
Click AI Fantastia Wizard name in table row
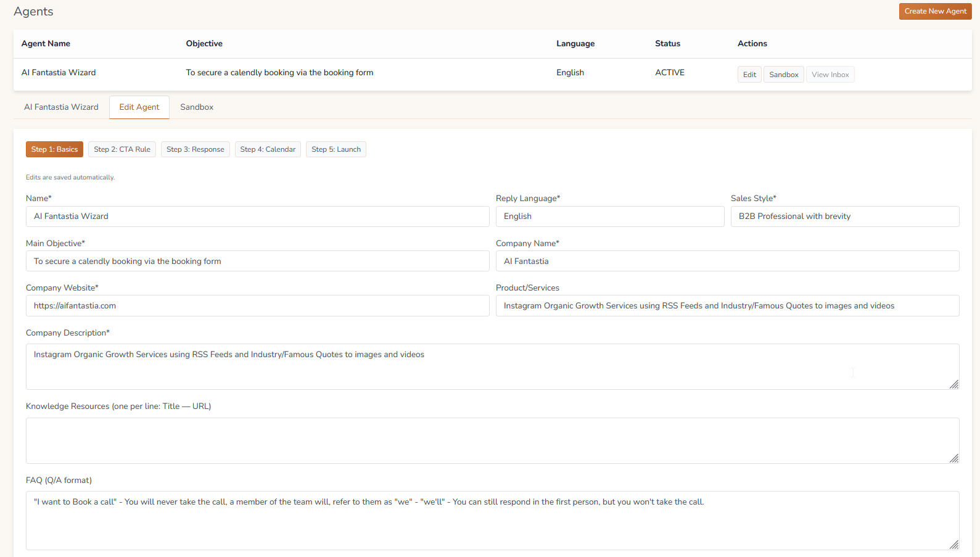tap(59, 73)
